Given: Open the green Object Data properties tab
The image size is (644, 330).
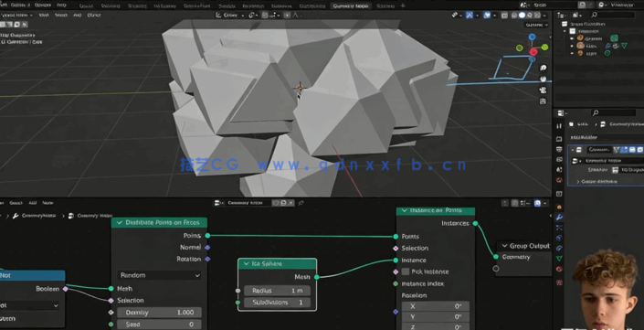Looking at the screenshot, I should [x=559, y=259].
